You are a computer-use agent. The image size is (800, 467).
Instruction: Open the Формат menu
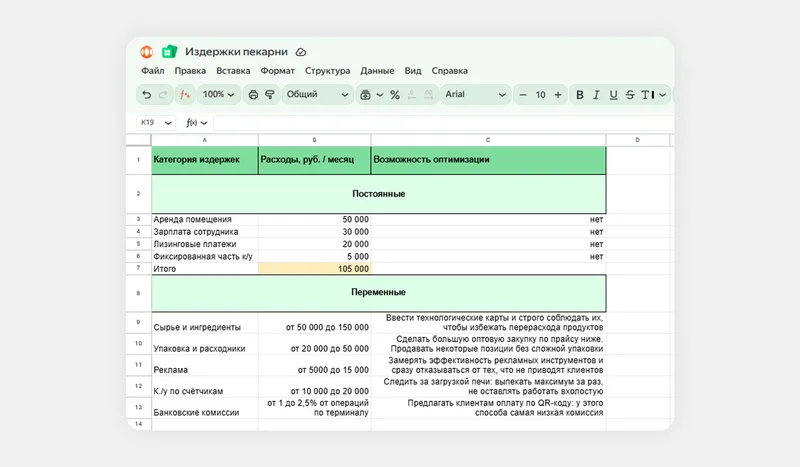pos(278,71)
